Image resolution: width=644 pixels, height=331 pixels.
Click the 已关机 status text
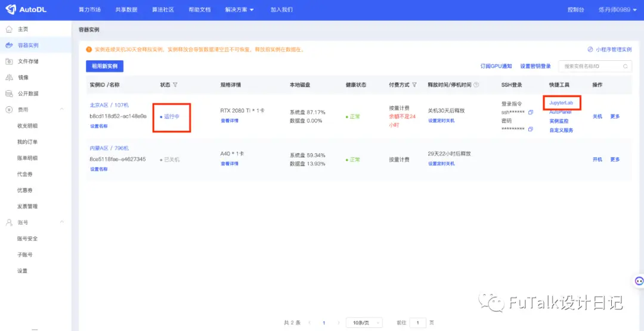[x=172, y=160]
